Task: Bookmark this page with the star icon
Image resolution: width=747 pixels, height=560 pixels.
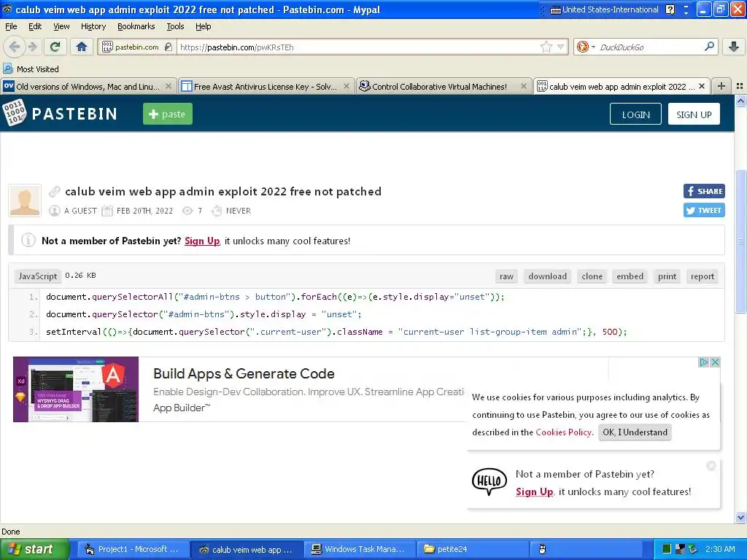Action: coord(546,47)
